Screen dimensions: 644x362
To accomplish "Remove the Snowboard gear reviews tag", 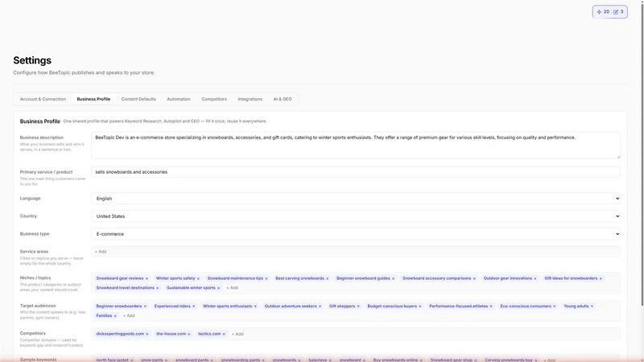I will pyautogui.click(x=147, y=278).
